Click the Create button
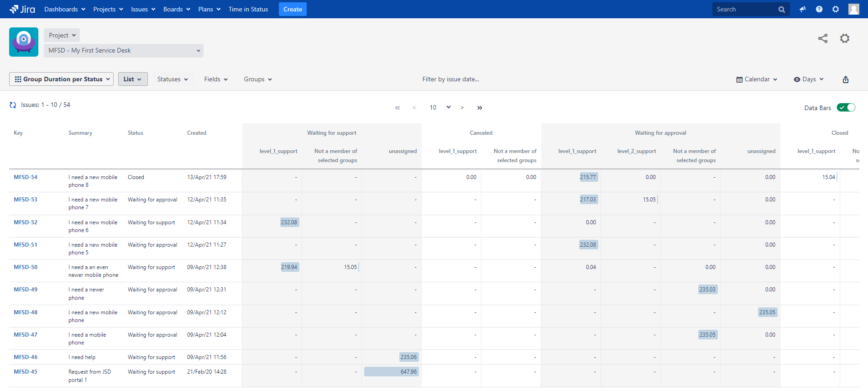This screenshot has height=391, width=868. 293,9
